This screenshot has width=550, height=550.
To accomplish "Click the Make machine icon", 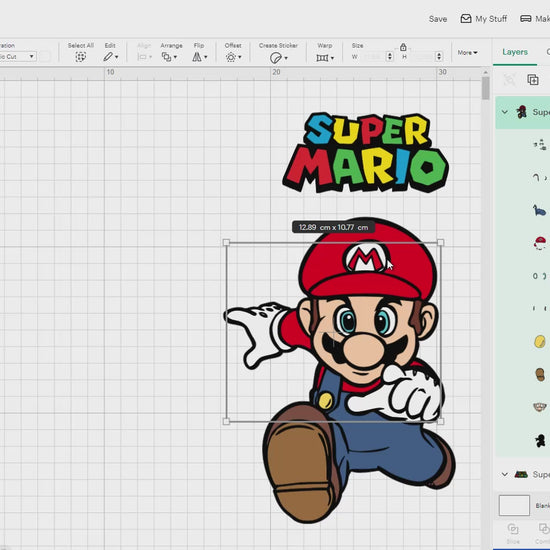I will click(x=525, y=19).
